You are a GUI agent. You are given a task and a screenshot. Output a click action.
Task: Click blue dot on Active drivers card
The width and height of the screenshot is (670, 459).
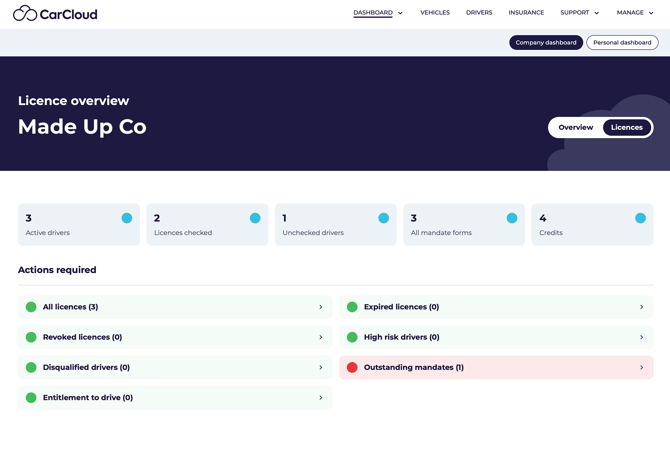point(127,218)
